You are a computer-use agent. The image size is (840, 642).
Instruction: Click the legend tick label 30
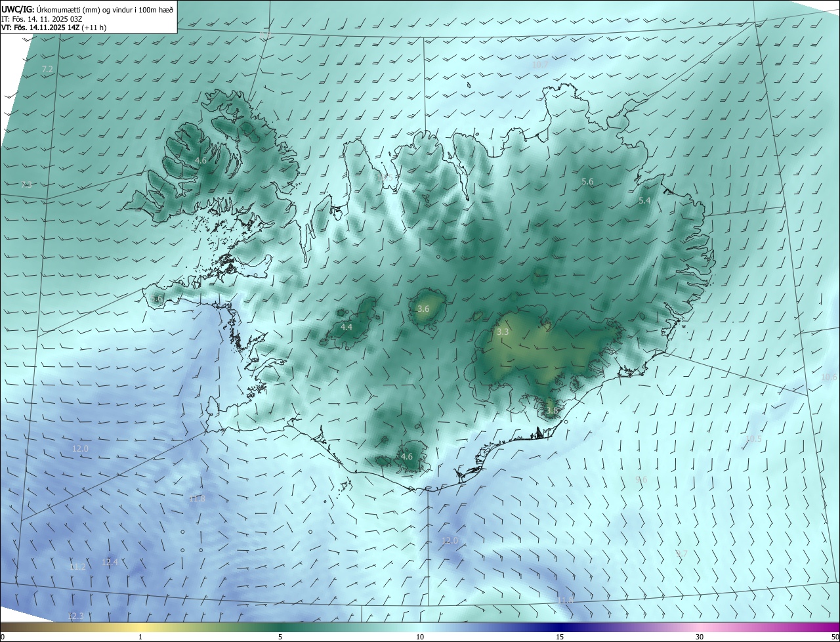click(700, 637)
